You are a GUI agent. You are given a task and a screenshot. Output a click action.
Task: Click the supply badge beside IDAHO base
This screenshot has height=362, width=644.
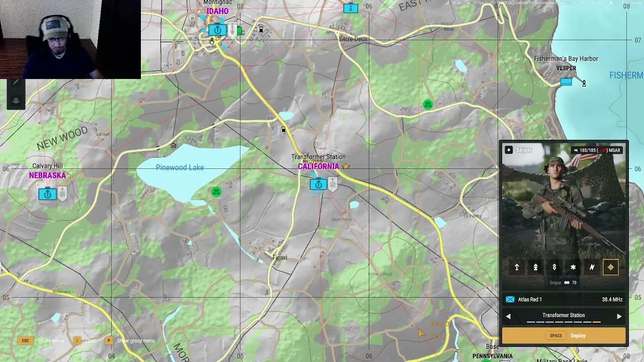[232, 30]
